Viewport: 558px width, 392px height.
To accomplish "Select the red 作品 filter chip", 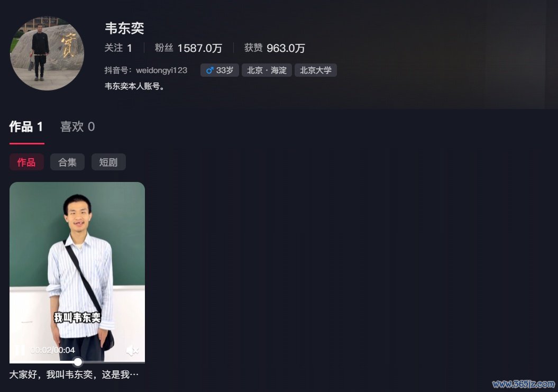I will pyautogui.click(x=26, y=162).
